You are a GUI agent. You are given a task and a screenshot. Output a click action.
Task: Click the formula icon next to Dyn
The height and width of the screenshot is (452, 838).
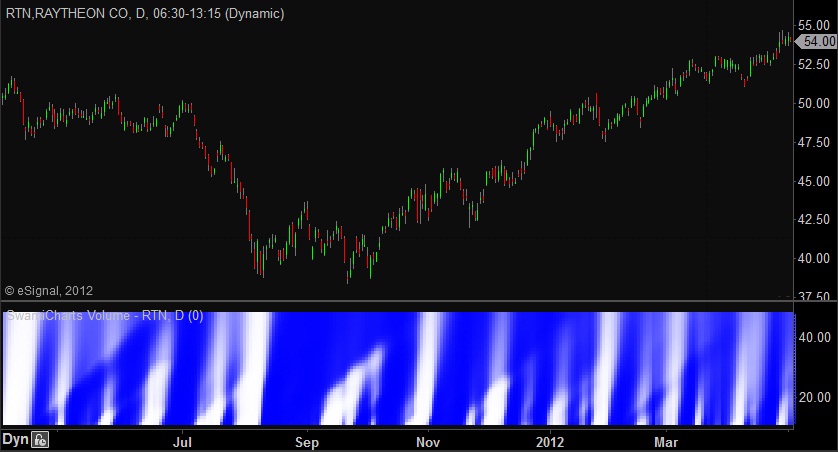point(40,440)
